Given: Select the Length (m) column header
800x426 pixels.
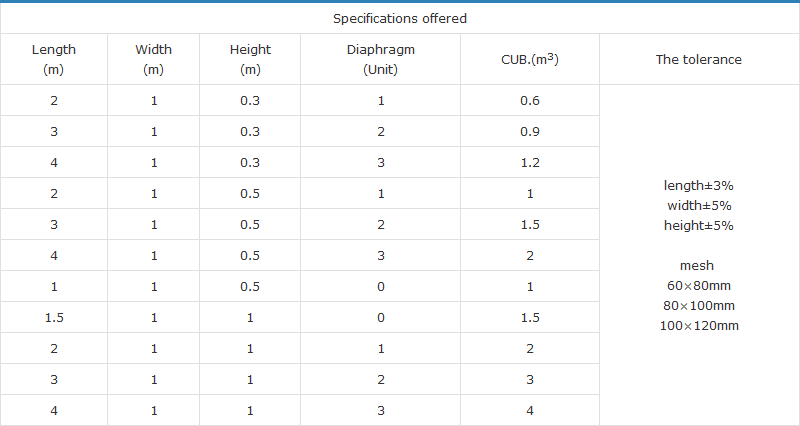Looking at the screenshot, I should click(54, 59).
